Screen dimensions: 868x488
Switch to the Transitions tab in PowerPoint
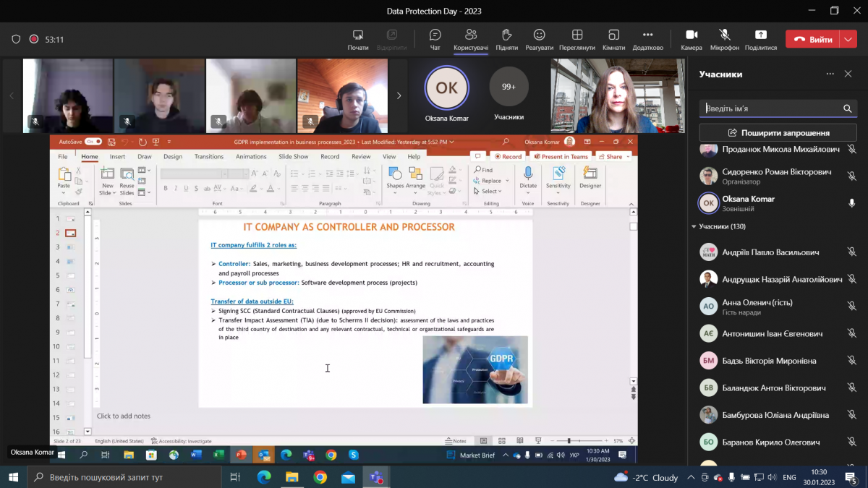(209, 156)
